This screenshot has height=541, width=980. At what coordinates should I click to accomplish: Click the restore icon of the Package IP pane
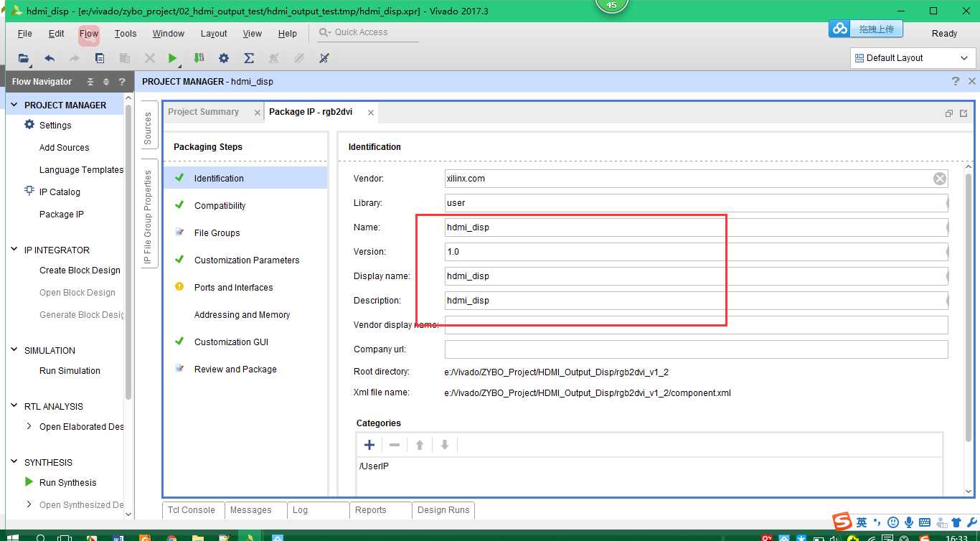(949, 113)
